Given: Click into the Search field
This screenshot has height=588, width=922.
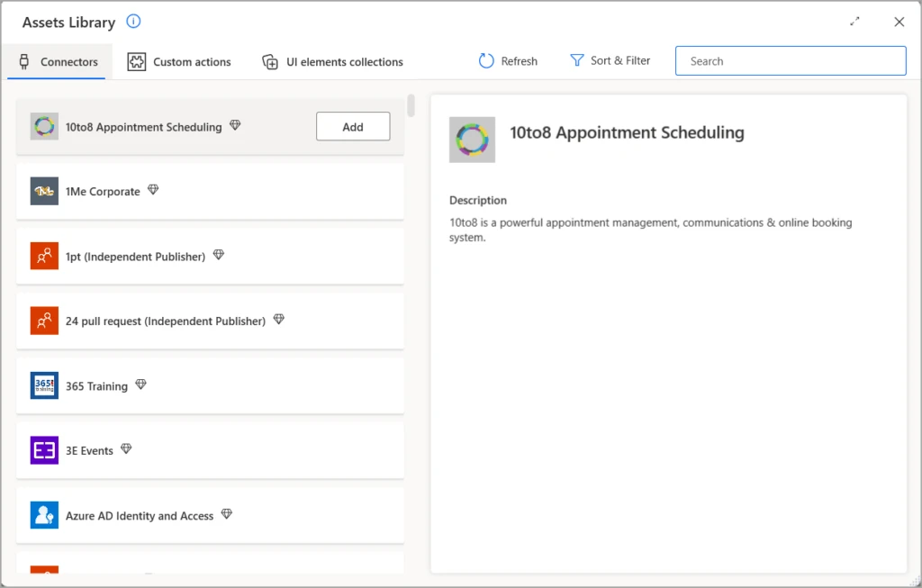Looking at the screenshot, I should [x=791, y=61].
